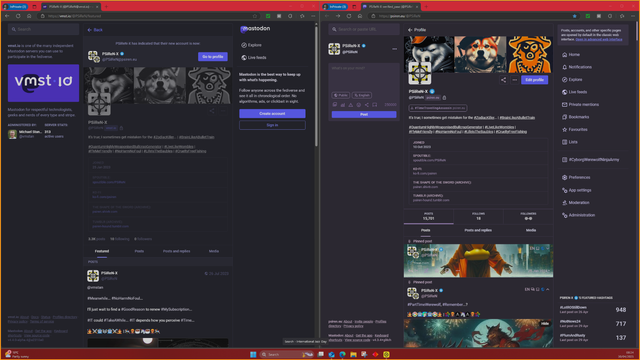Open Microsoft Edge from the taskbar
Image resolution: width=640 pixels, height=360 pixels.
[342, 354]
